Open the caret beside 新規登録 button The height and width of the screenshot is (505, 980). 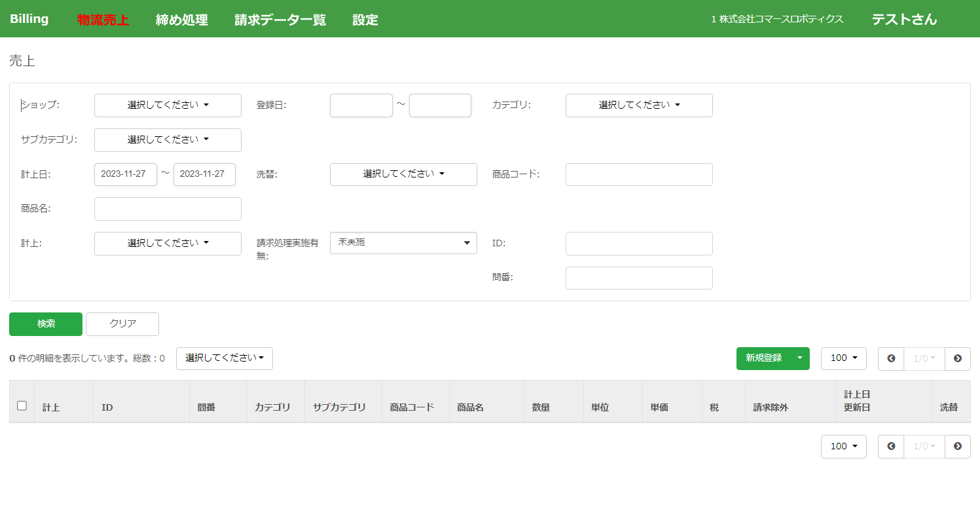point(799,358)
